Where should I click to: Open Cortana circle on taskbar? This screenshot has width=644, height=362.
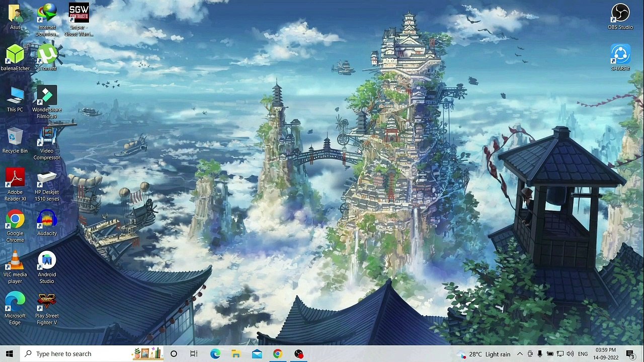coord(174,354)
